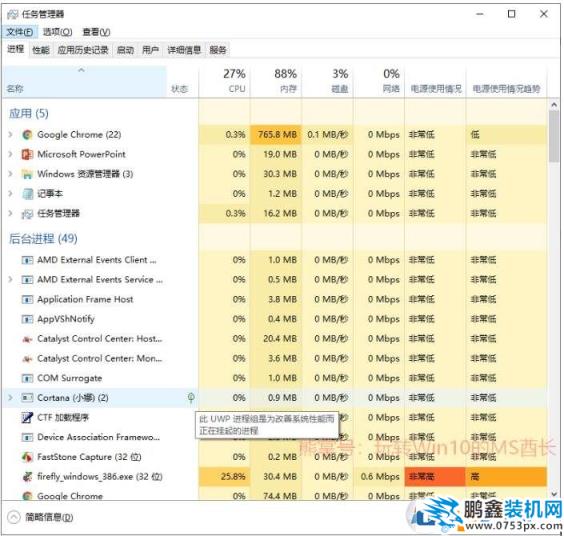564x536 pixels.
Task: Click the 0.6 Mbps network cell
Action: pos(379,477)
